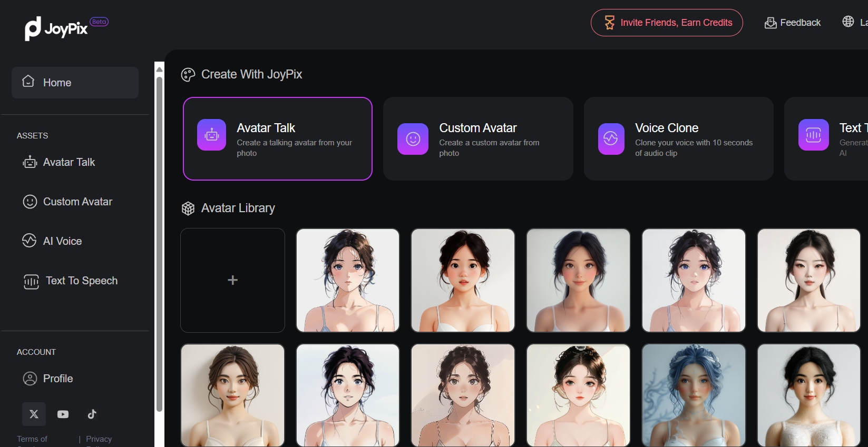This screenshot has height=447, width=868.
Task: Open Profile in the account section
Action: tap(58, 379)
